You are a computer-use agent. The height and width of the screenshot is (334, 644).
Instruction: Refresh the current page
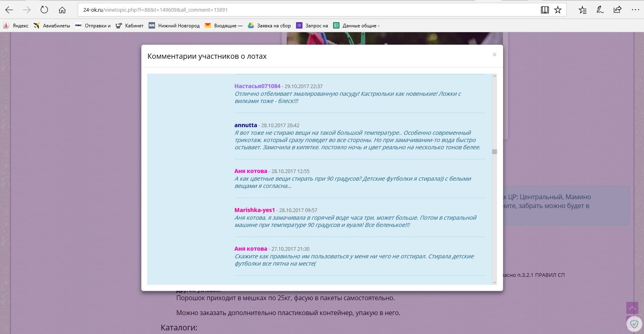tap(44, 10)
